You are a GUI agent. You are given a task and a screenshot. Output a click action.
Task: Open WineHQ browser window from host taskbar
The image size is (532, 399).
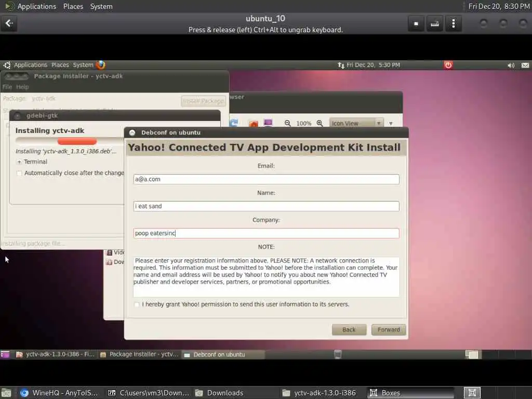[x=59, y=393]
